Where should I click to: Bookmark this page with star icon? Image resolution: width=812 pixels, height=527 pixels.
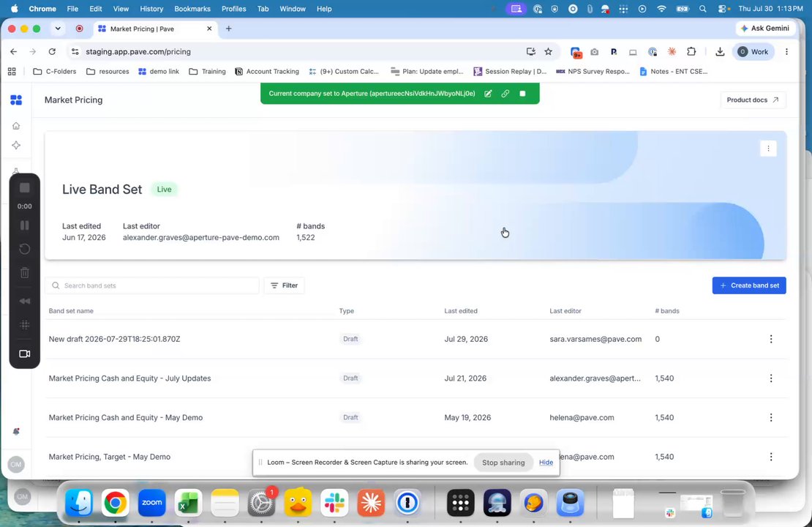pyautogui.click(x=549, y=51)
